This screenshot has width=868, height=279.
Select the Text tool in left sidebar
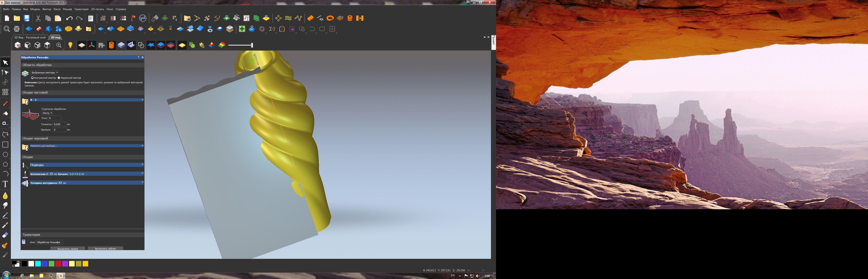point(5,184)
